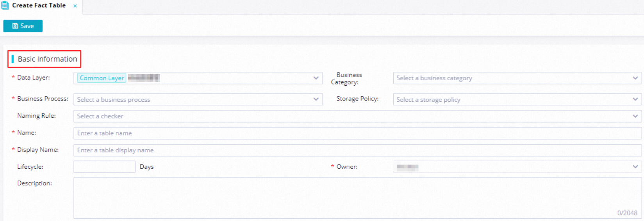Click the Owner field label
This screenshot has width=644, height=221.
[347, 167]
